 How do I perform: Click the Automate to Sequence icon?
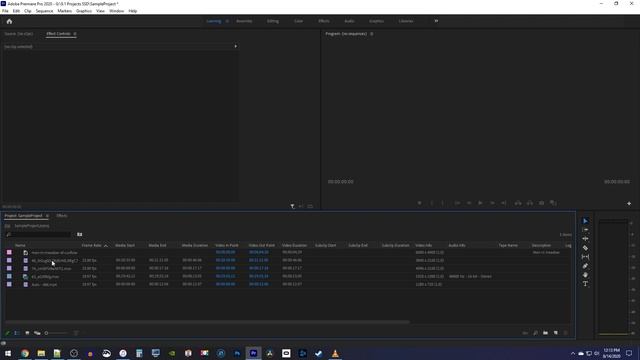(525, 333)
